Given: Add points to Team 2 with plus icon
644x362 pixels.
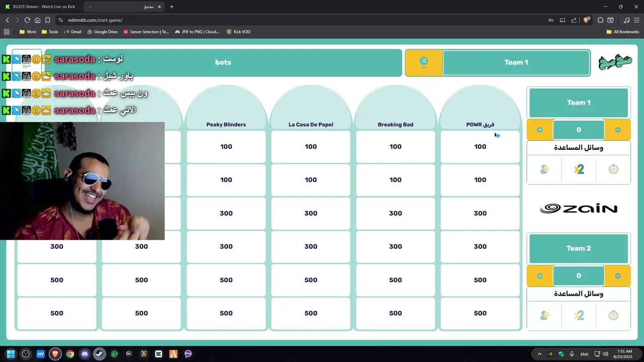Looking at the screenshot, I should click(x=539, y=276).
